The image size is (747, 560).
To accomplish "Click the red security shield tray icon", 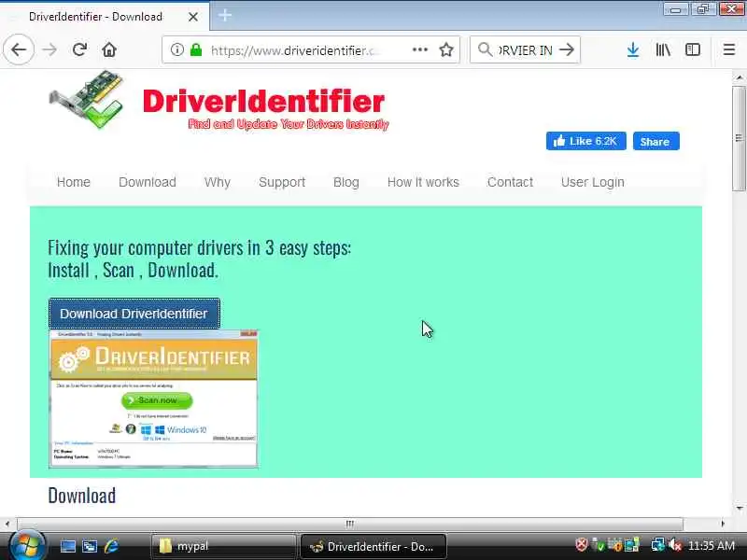I will pos(581,545).
